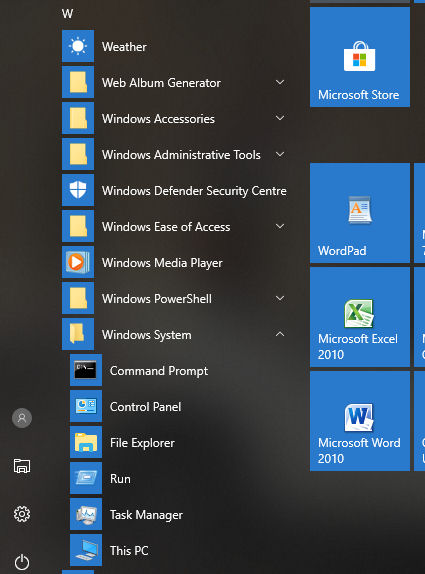Image resolution: width=425 pixels, height=574 pixels.
Task: Launch the Microsoft Excel 2010 tile
Action: 360,317
